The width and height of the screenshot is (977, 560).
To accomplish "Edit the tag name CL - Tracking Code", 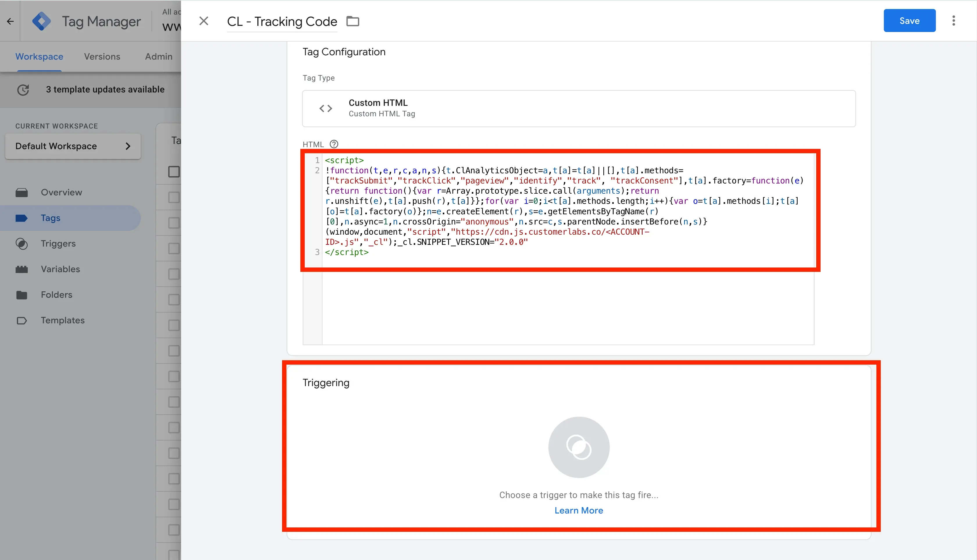I will coord(282,22).
